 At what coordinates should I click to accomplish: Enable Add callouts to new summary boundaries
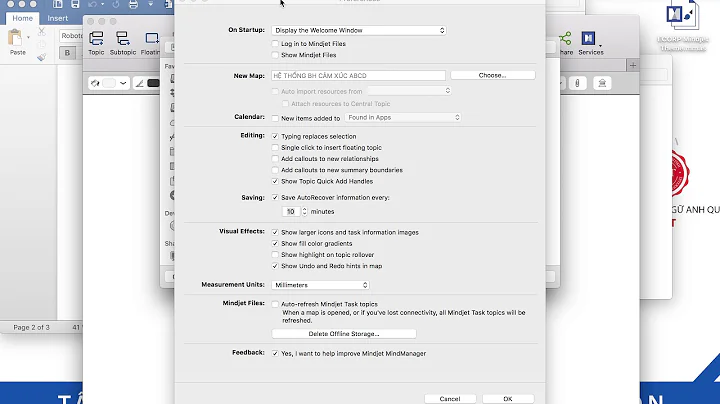275,170
